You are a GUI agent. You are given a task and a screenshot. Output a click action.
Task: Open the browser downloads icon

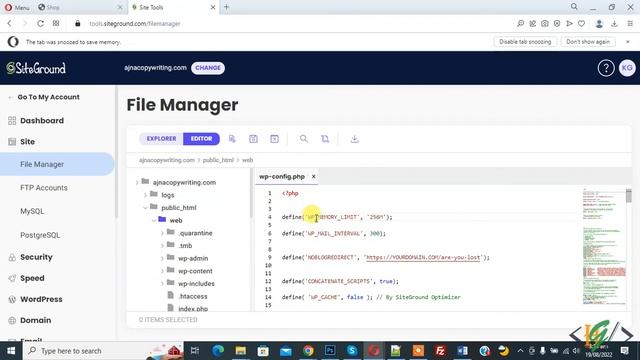click(x=614, y=24)
